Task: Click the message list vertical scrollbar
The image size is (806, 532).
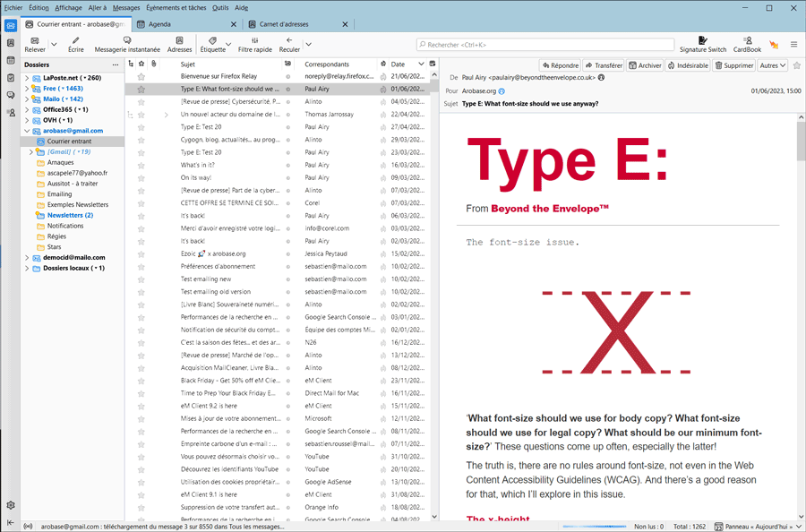Action: pyautogui.click(x=434, y=296)
